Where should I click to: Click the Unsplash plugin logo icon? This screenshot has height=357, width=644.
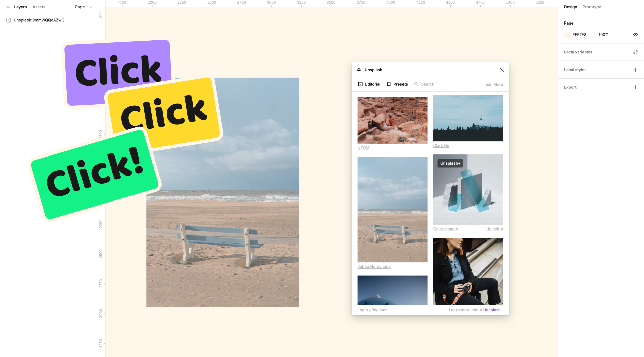pos(359,70)
